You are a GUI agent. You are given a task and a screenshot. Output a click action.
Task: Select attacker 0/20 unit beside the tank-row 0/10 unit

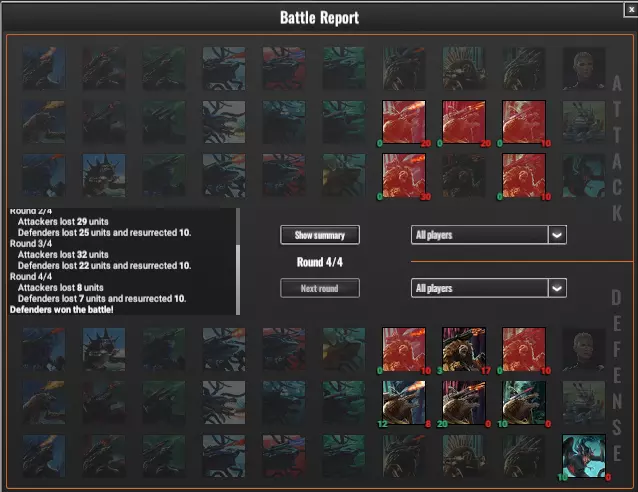464,122
